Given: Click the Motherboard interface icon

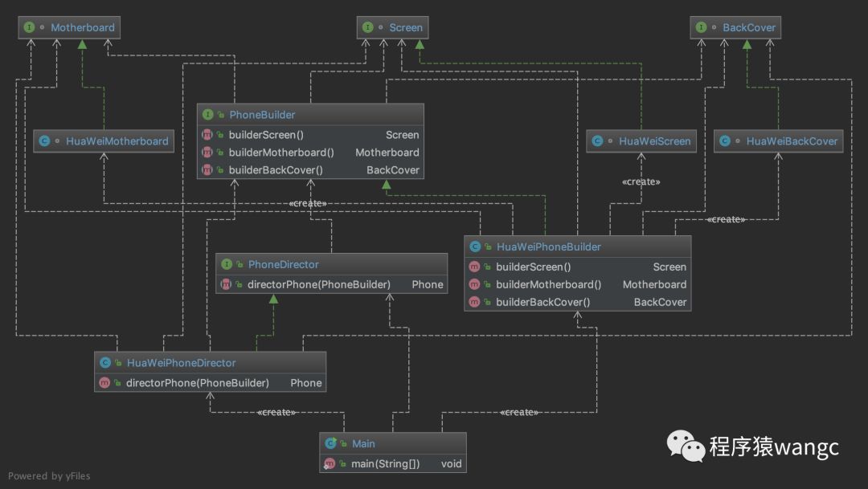Looking at the screenshot, I should (x=30, y=27).
